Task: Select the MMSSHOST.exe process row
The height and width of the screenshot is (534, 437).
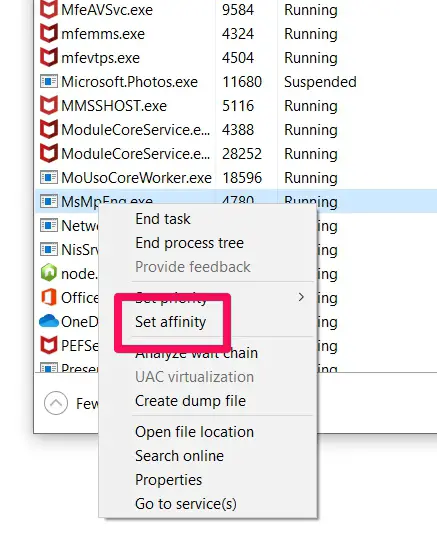Action: point(236,106)
